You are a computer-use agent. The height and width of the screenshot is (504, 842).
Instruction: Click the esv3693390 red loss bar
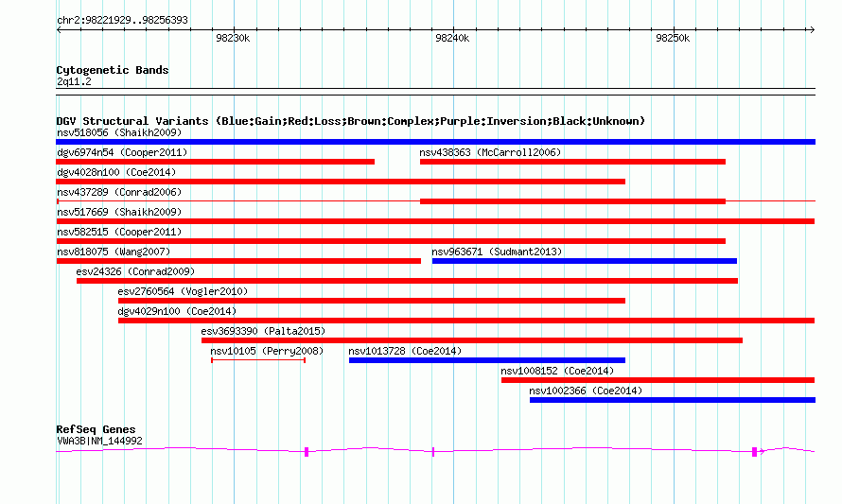pyautogui.click(x=472, y=340)
